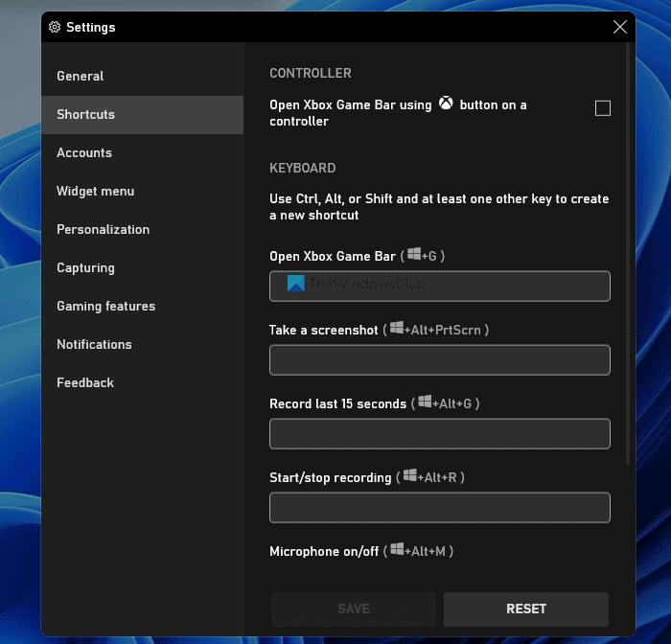Click the settings gear icon in title bar
Screen dimensions: 671x644
[55, 27]
